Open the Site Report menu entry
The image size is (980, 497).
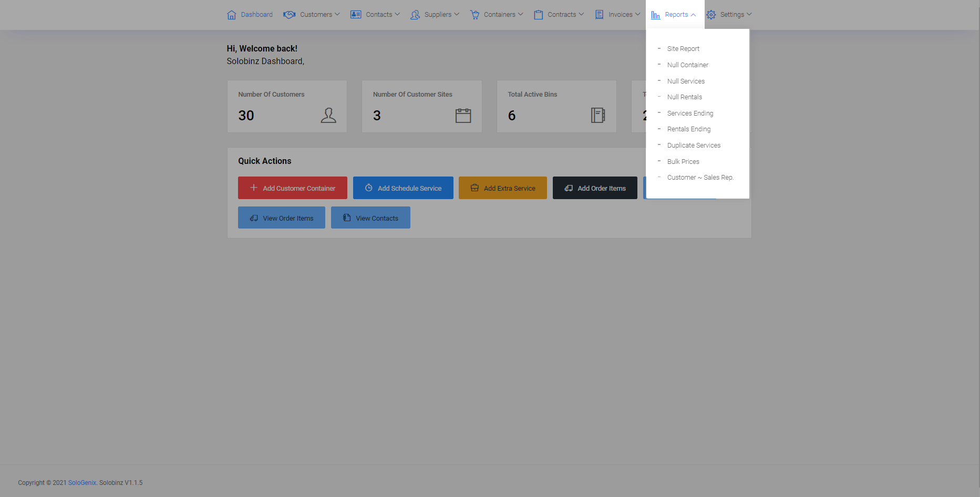683,49
